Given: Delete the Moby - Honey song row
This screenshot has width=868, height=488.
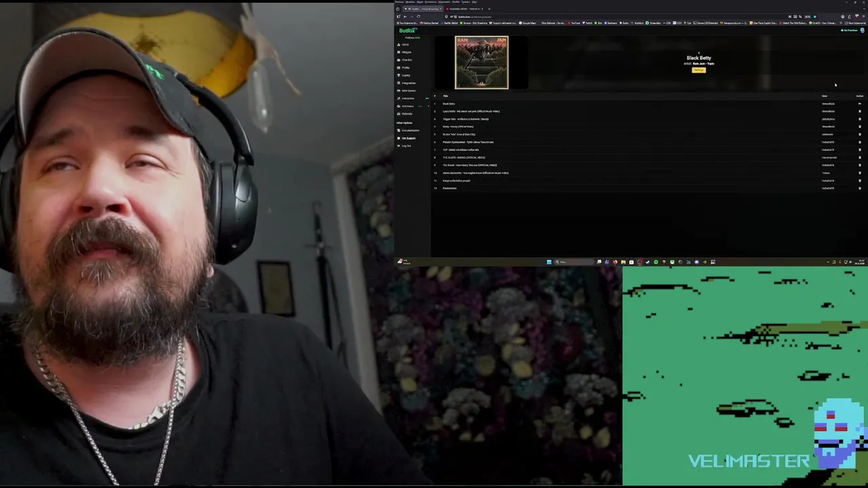Looking at the screenshot, I should click(860, 127).
